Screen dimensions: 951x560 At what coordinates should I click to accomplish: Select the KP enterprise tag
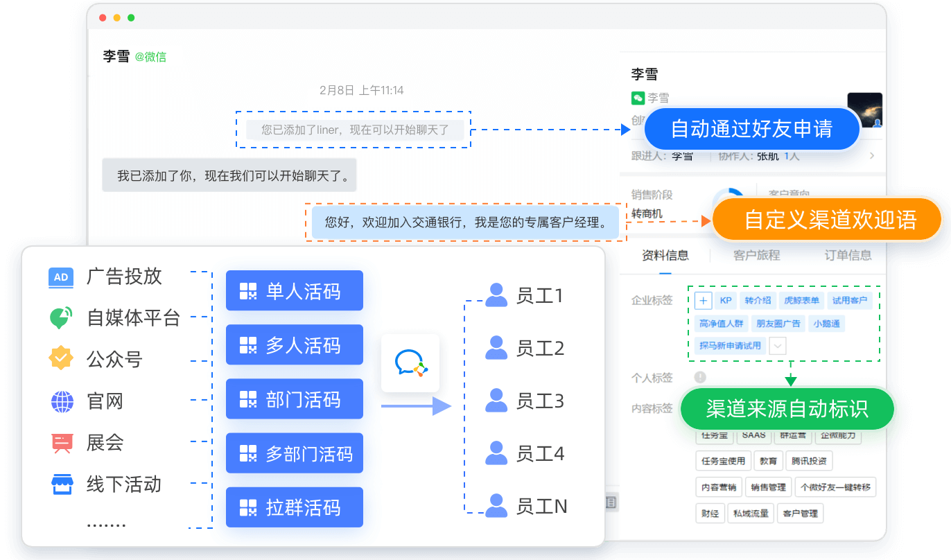(x=726, y=300)
